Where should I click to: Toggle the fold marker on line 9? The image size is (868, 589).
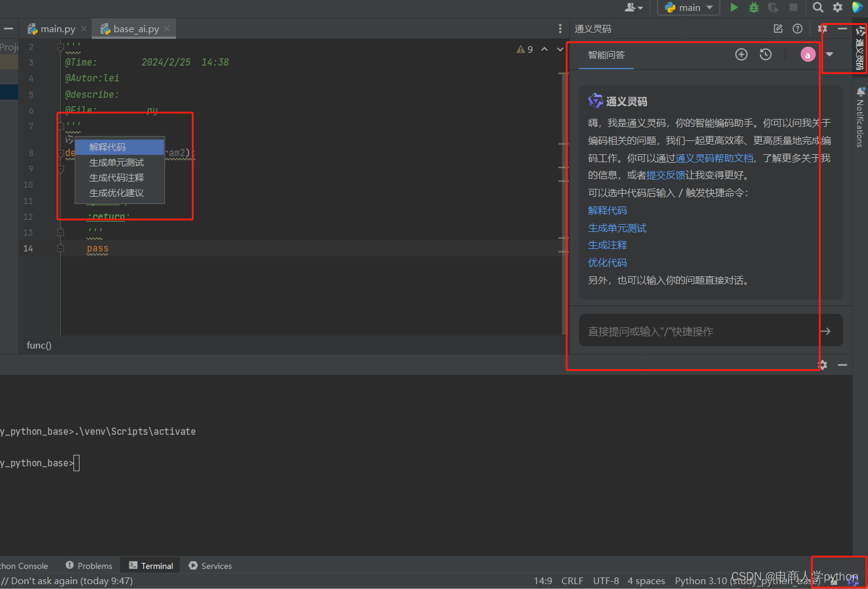click(x=61, y=169)
